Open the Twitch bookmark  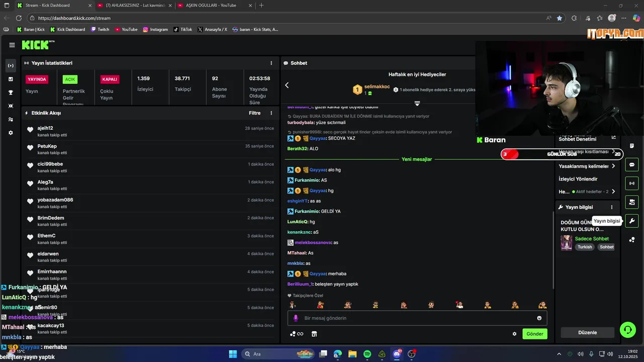(100, 29)
